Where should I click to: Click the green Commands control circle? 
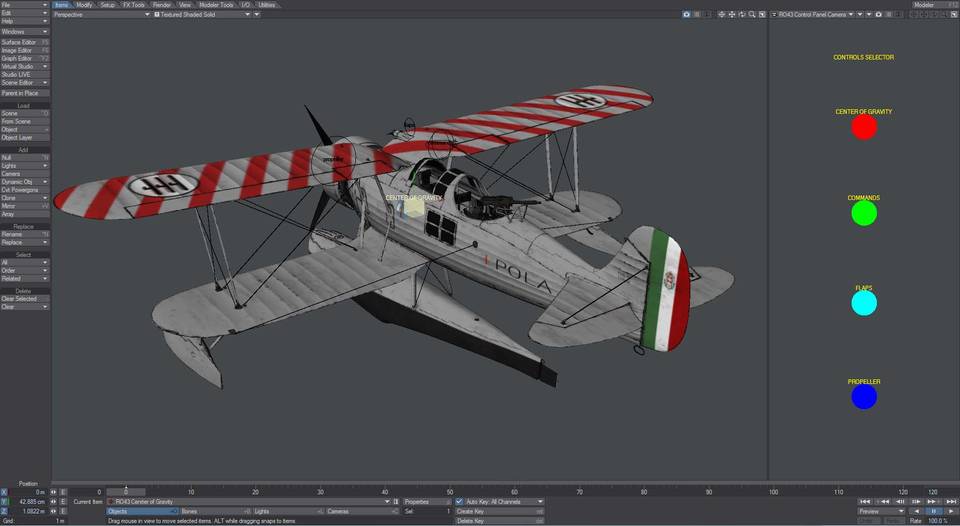point(864,212)
